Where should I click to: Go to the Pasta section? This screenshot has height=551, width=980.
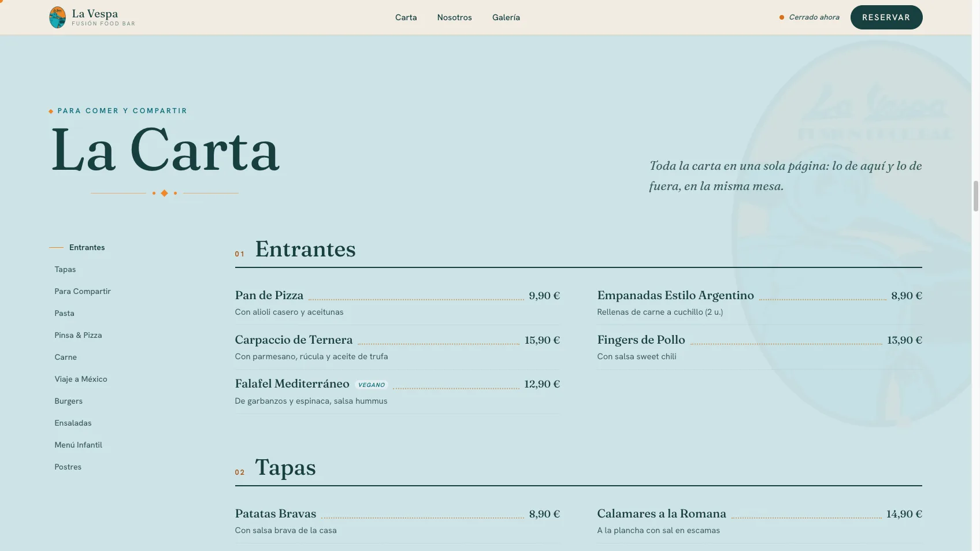point(64,313)
